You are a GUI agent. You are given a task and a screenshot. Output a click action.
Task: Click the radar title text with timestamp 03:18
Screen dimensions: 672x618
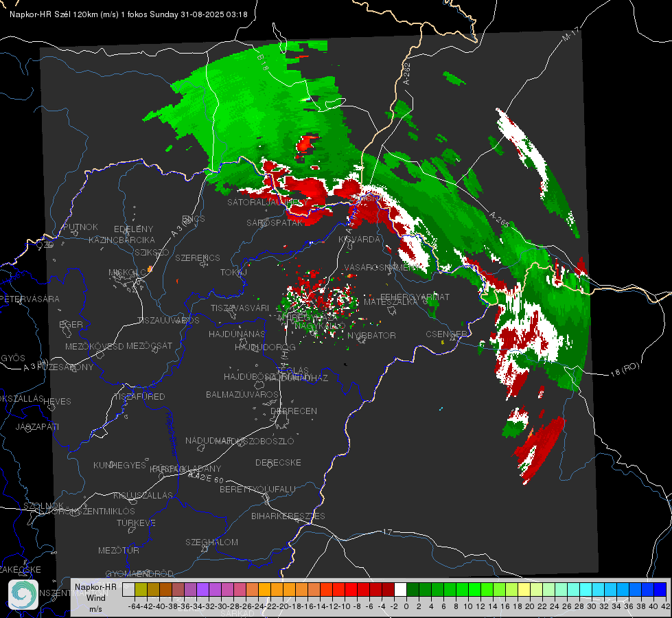pyautogui.click(x=128, y=14)
